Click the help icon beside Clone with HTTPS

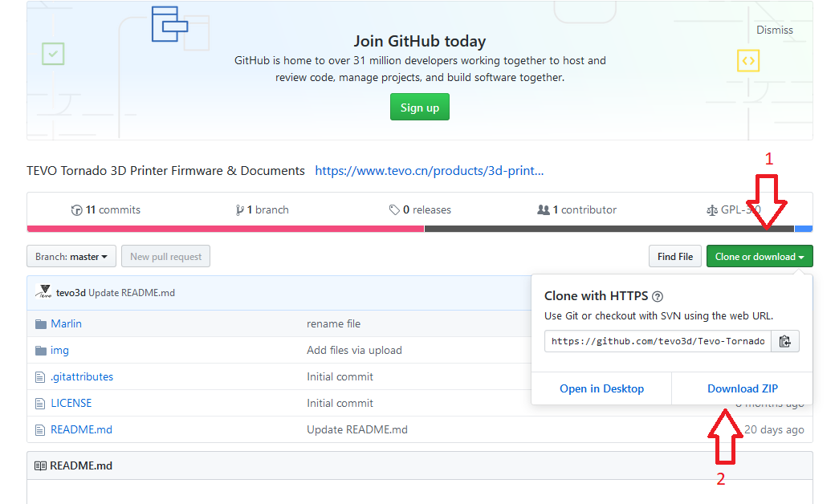(658, 295)
